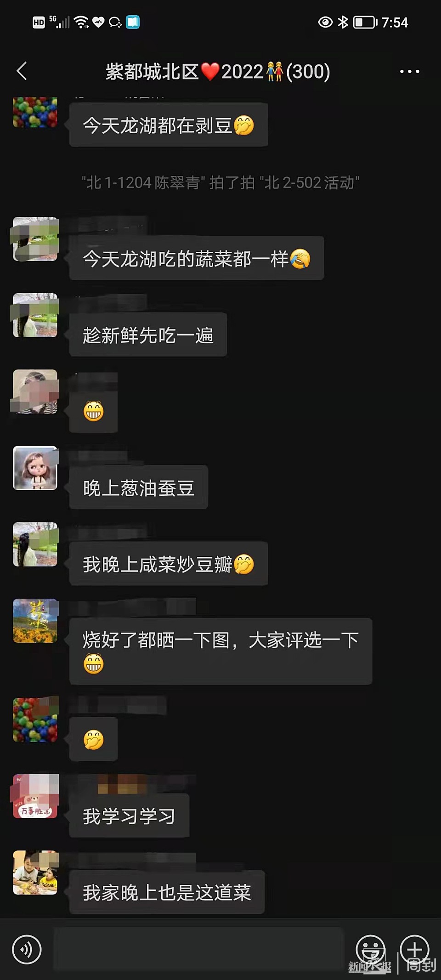The height and width of the screenshot is (980, 441).
Task: Open the plus attachments menu
Action: click(414, 949)
